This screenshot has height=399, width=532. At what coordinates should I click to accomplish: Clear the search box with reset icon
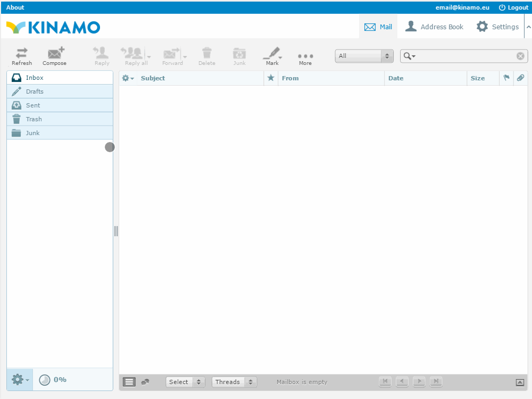tap(520, 56)
